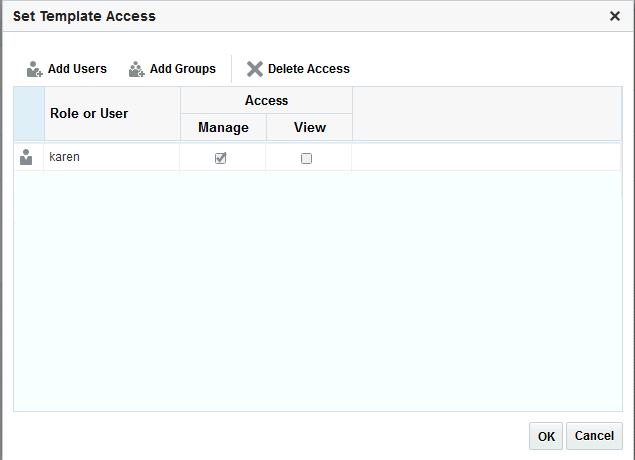Close the Set Template Access dialog
635x460 pixels.
coord(615,16)
